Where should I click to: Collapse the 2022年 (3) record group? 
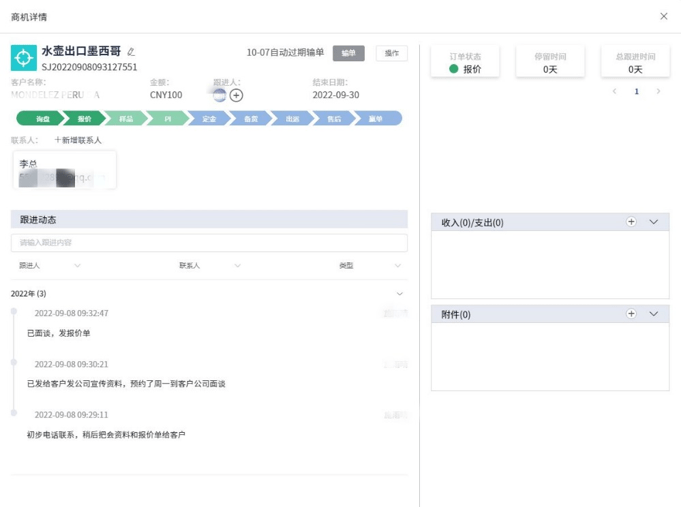400,294
